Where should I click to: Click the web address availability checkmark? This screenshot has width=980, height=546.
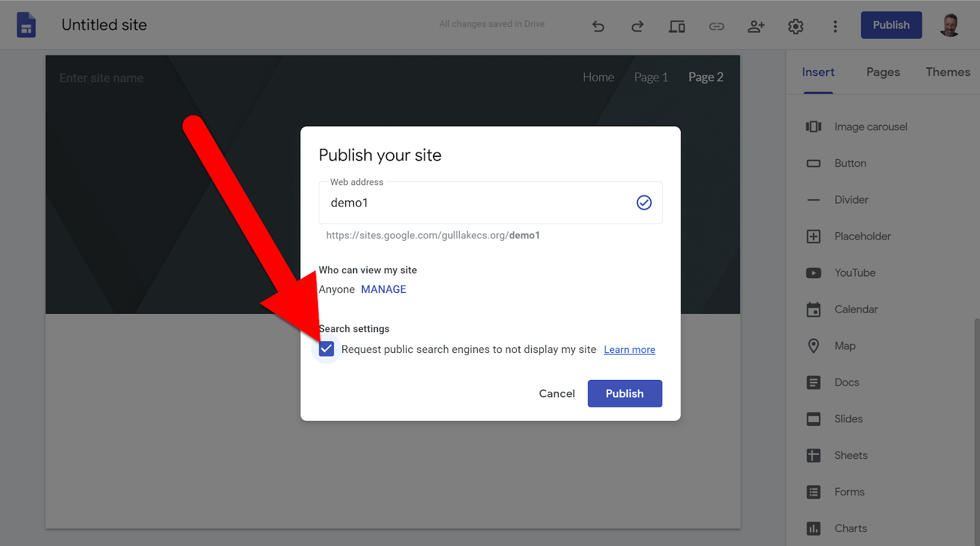point(644,203)
